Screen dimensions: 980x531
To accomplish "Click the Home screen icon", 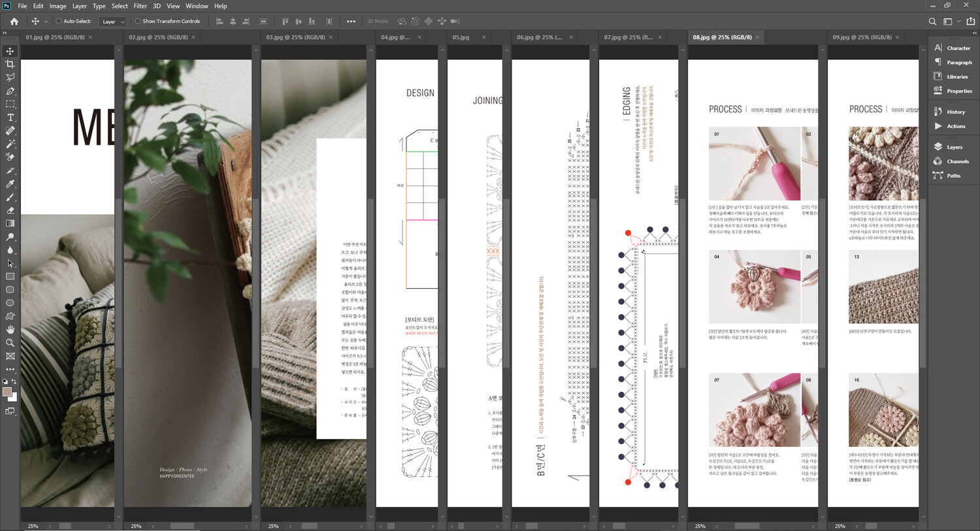I will (x=14, y=22).
